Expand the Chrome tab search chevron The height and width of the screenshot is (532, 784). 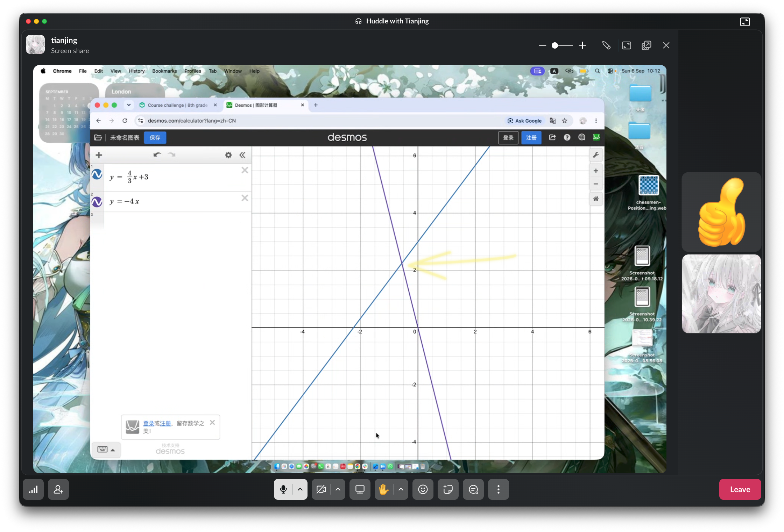click(129, 105)
